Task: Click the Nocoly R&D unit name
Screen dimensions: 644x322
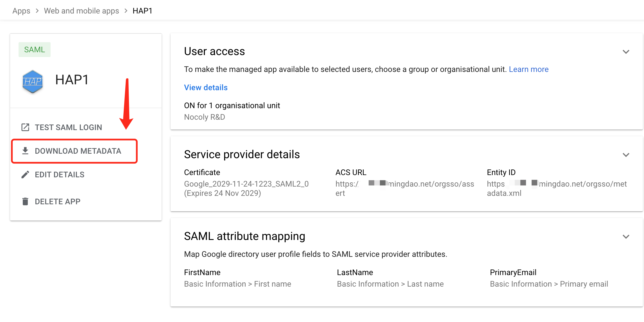Action: (x=205, y=117)
